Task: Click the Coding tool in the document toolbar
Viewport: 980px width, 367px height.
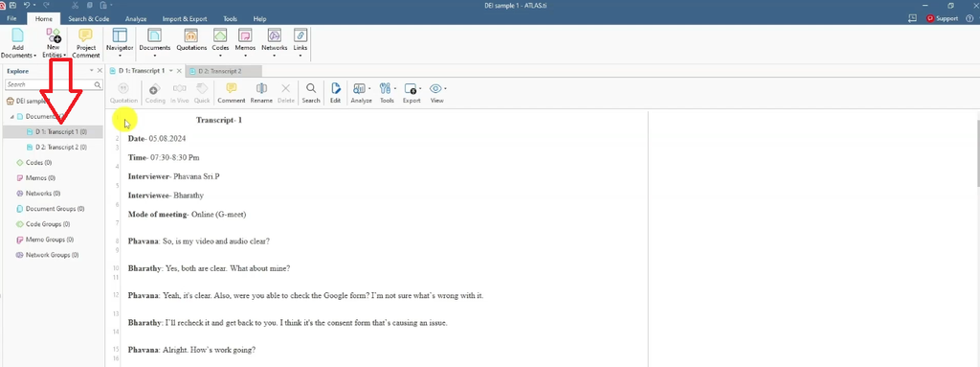Action: coord(155,93)
